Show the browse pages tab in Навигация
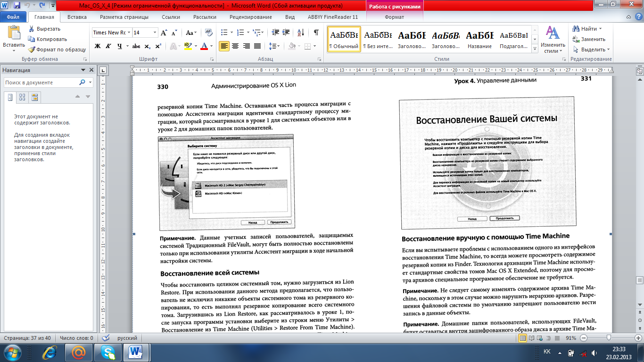Image resolution: width=644 pixels, height=362 pixels. point(22,97)
